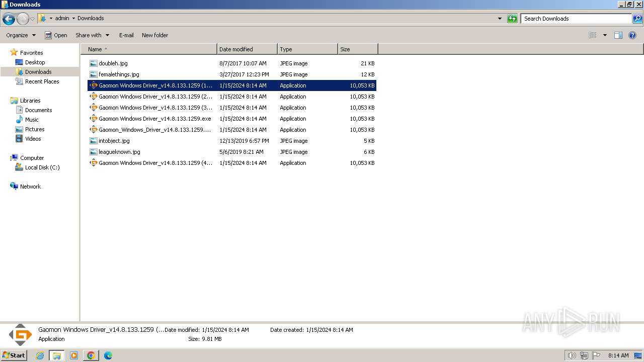The image size is (644, 362).
Task: Select the intobject.jpg file
Action: pyautogui.click(x=114, y=141)
